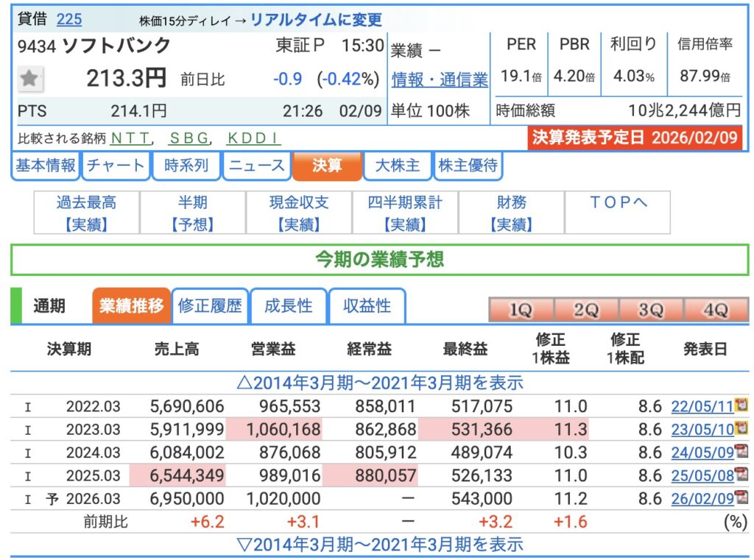
Task: Jump to 現金収支【実績】 section
Action: 299,213
